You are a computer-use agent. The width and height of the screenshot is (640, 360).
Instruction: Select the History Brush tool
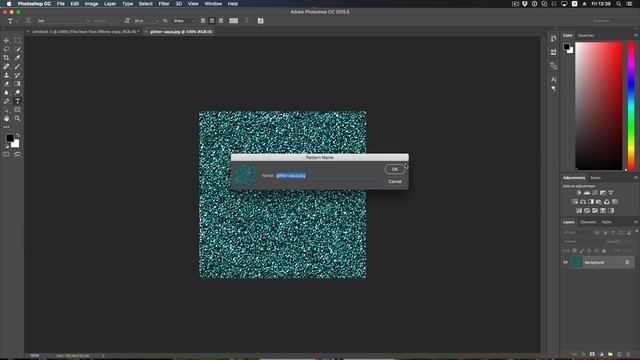17,75
